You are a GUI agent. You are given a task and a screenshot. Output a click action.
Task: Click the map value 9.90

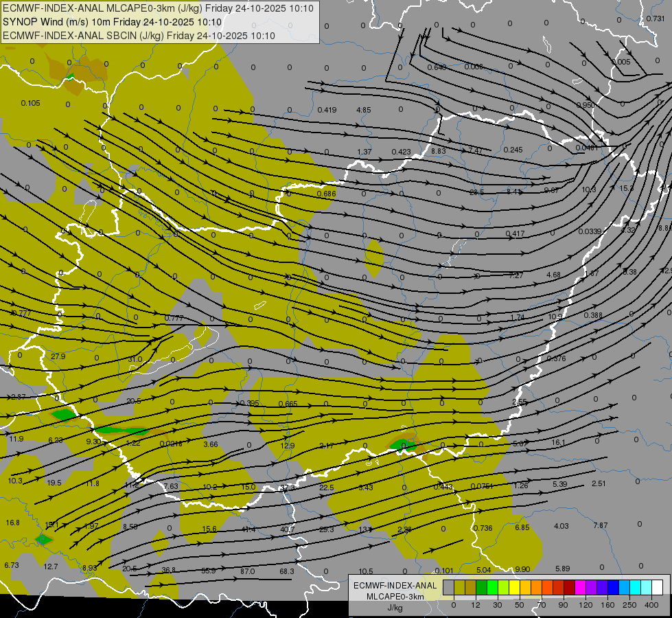(522, 569)
